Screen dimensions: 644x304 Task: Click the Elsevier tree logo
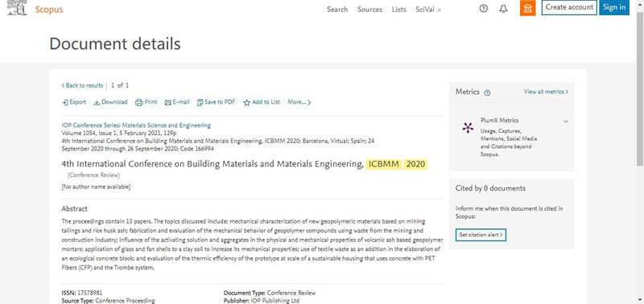tap(17, 8)
